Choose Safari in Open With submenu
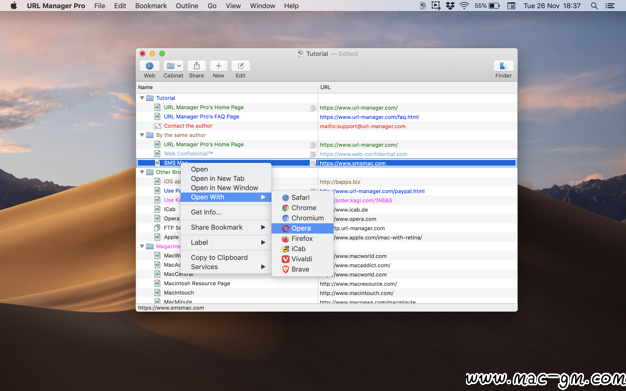 [x=302, y=197]
